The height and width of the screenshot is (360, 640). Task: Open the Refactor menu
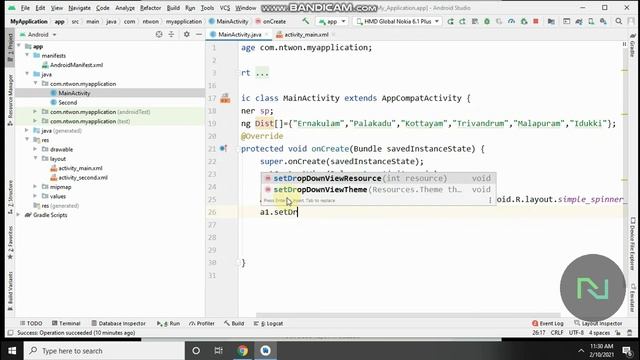click(150, 8)
